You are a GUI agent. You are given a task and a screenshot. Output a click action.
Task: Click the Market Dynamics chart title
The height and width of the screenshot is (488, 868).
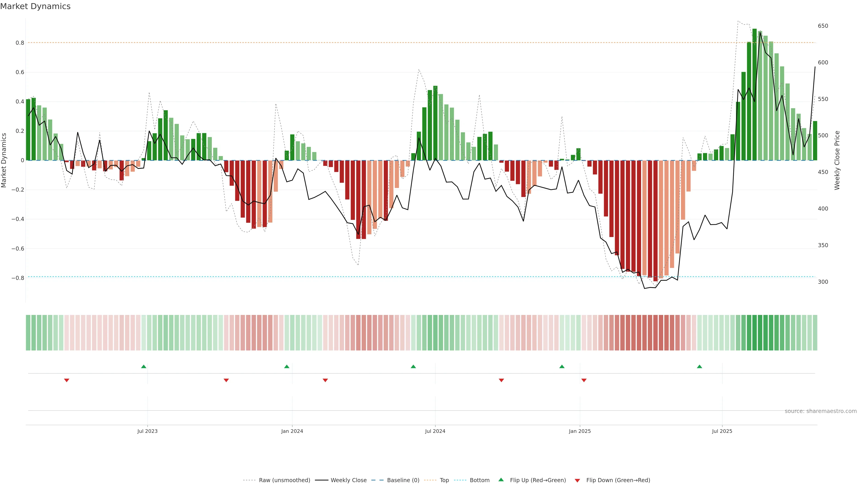coord(35,6)
